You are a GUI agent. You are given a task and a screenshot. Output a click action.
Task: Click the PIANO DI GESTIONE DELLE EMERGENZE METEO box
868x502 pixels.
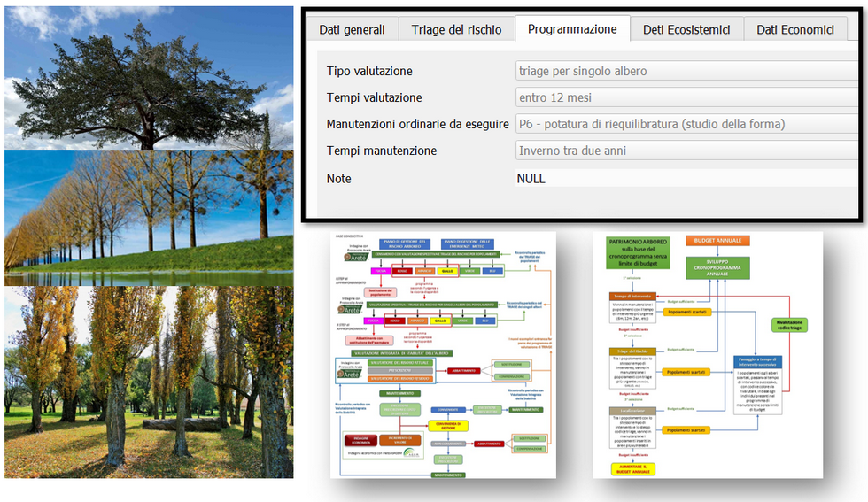(468, 244)
